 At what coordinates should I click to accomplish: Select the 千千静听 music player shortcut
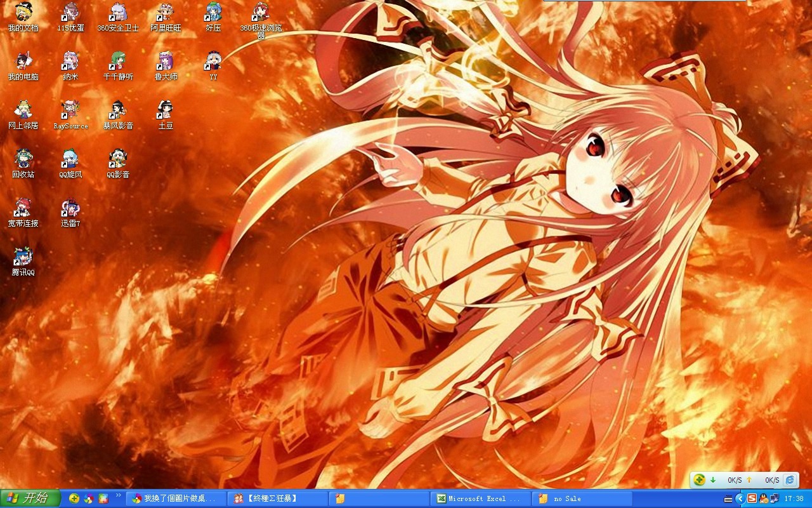pyautogui.click(x=118, y=62)
